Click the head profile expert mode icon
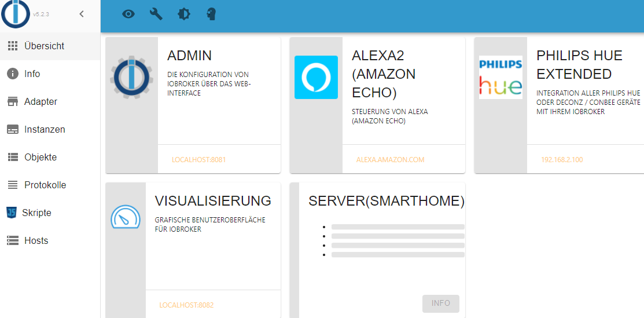 (x=211, y=14)
